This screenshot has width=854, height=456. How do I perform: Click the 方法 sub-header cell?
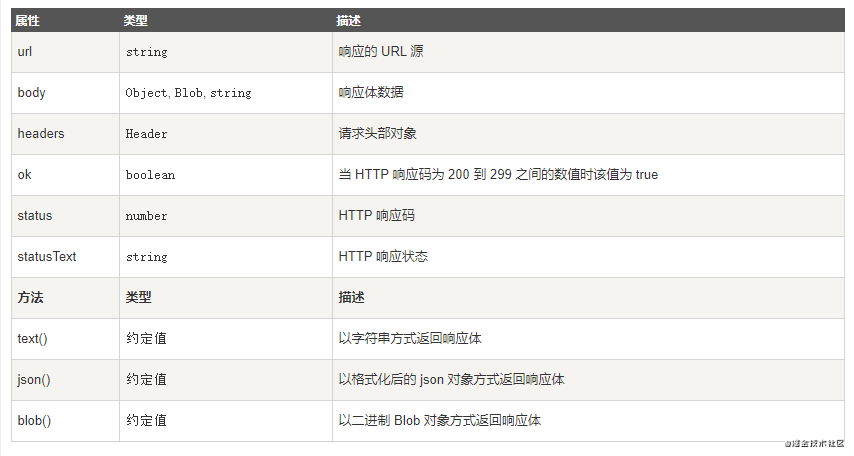tap(31, 297)
